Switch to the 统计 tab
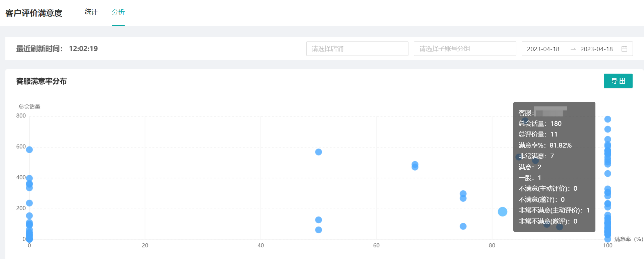The width and height of the screenshot is (644, 259). [x=91, y=12]
